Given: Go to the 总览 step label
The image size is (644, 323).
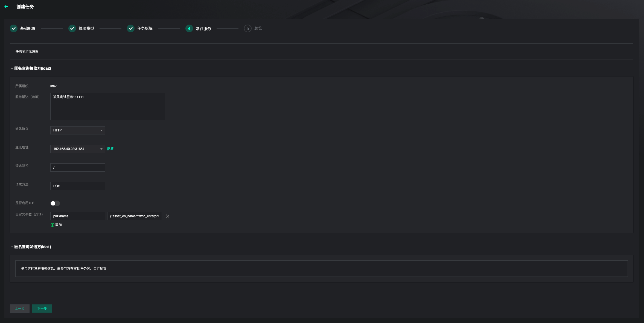Looking at the screenshot, I should tap(258, 28).
